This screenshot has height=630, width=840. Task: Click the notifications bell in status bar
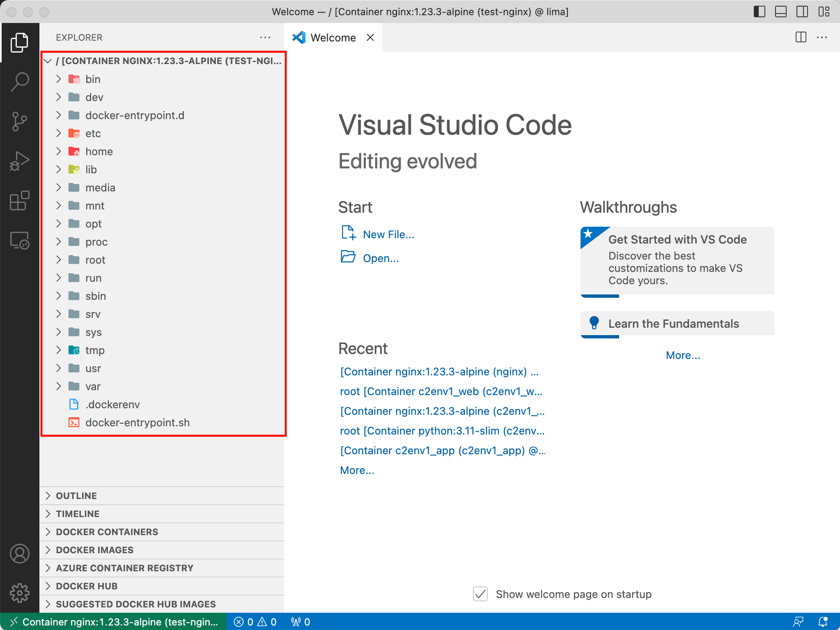click(x=823, y=622)
